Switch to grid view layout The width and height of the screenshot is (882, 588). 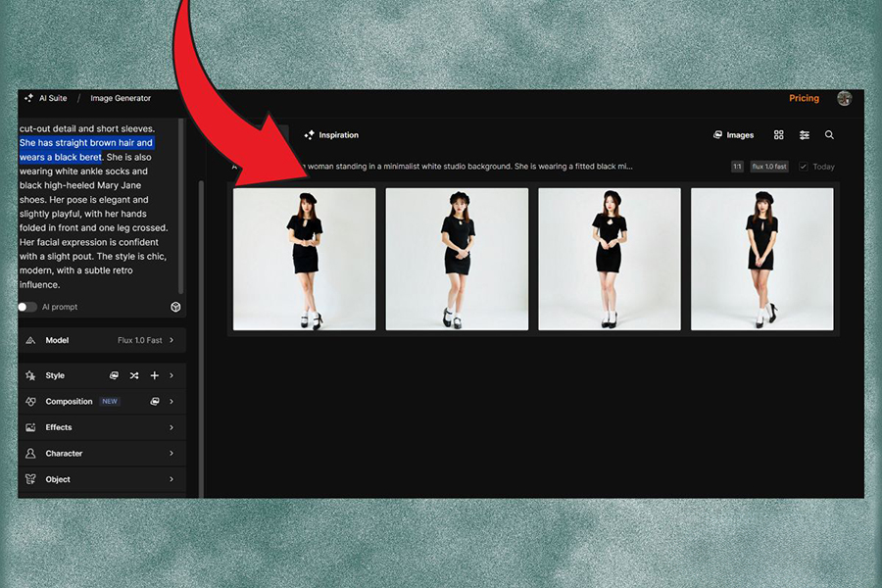[x=778, y=135]
